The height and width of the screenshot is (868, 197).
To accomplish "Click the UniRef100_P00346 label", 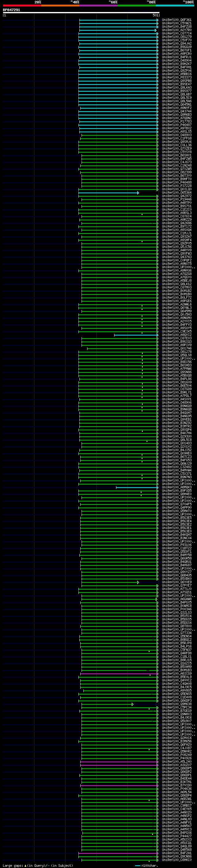I will click(x=176, y=609).
